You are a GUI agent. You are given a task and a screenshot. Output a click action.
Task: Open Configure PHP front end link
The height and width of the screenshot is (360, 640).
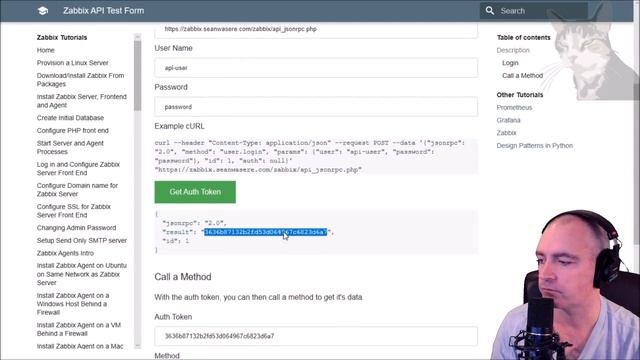(73, 131)
